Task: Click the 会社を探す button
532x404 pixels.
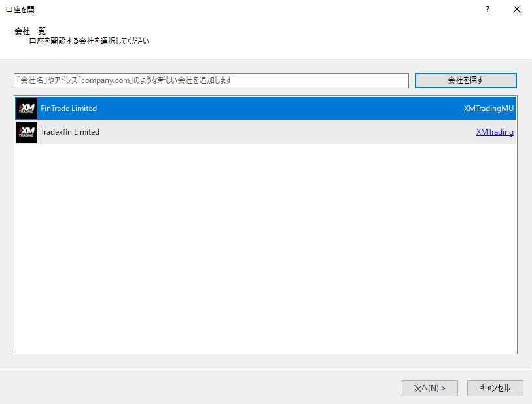Action: [465, 80]
